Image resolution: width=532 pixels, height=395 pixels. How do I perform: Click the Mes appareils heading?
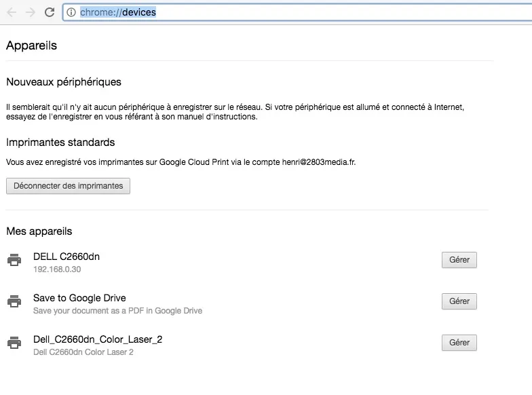(39, 231)
